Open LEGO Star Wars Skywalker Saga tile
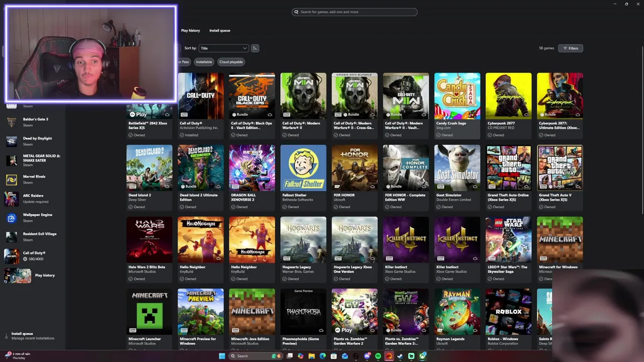Screen dimensions: 644x362 point(509,249)
